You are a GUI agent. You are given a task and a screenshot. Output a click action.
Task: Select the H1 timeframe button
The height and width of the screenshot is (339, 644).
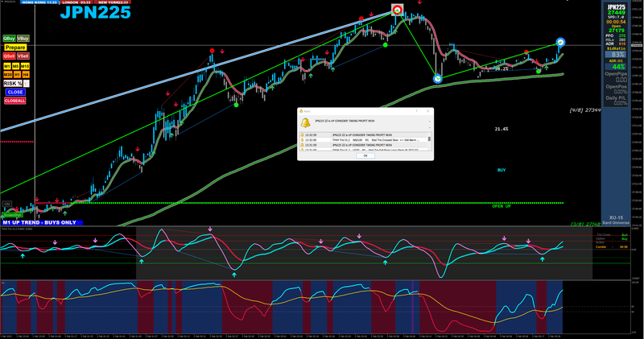coord(17,74)
